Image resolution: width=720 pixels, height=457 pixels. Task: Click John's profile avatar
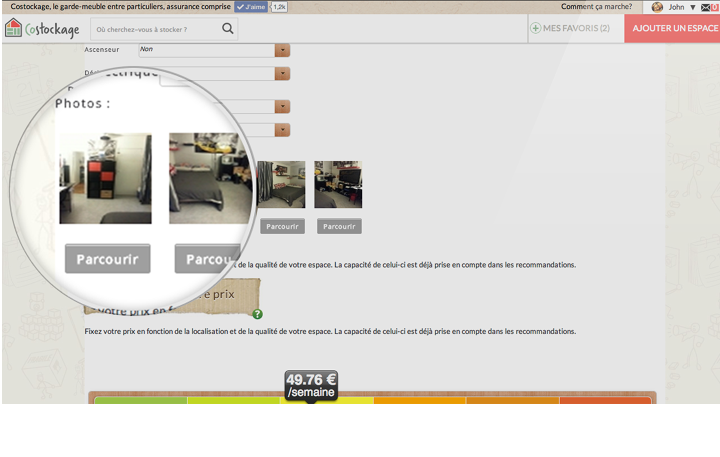657,7
